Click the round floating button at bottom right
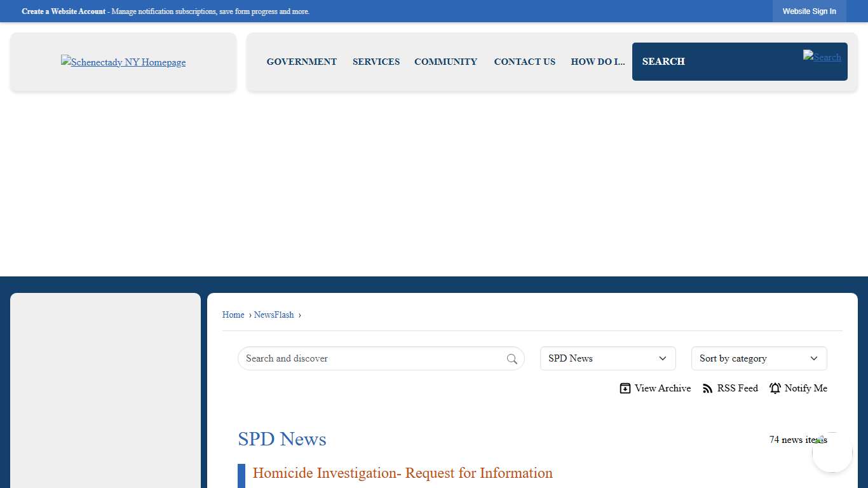 click(832, 452)
